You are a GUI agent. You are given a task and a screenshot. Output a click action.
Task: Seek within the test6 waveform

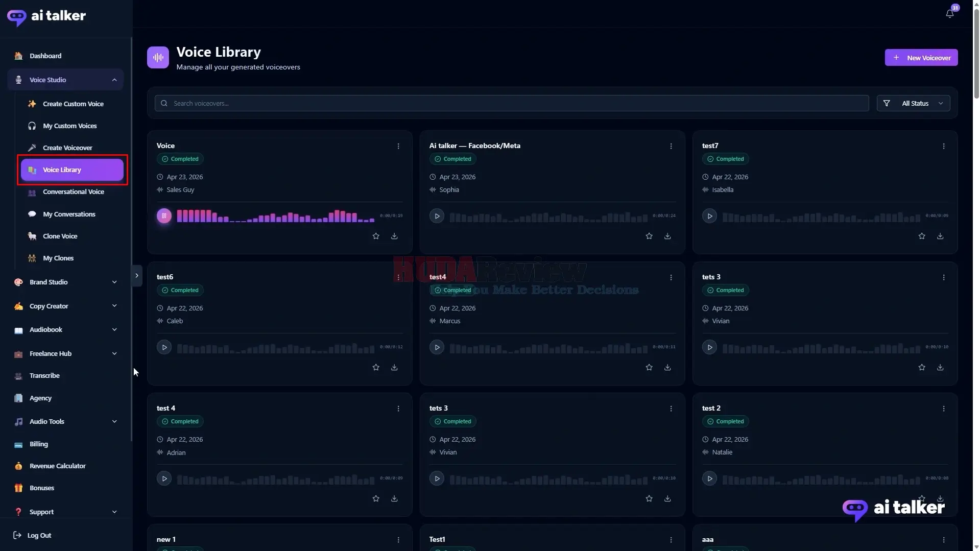pos(276,348)
